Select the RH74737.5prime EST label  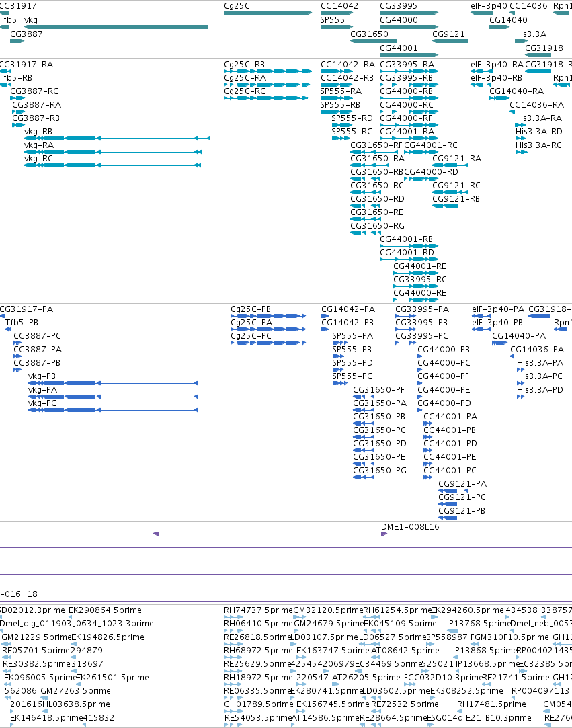258,610
